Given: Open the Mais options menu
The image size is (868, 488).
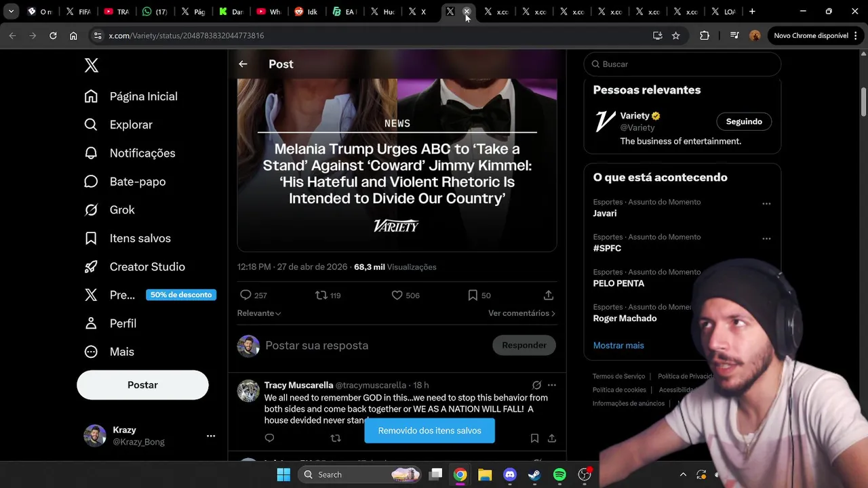Looking at the screenshot, I should coord(109,352).
